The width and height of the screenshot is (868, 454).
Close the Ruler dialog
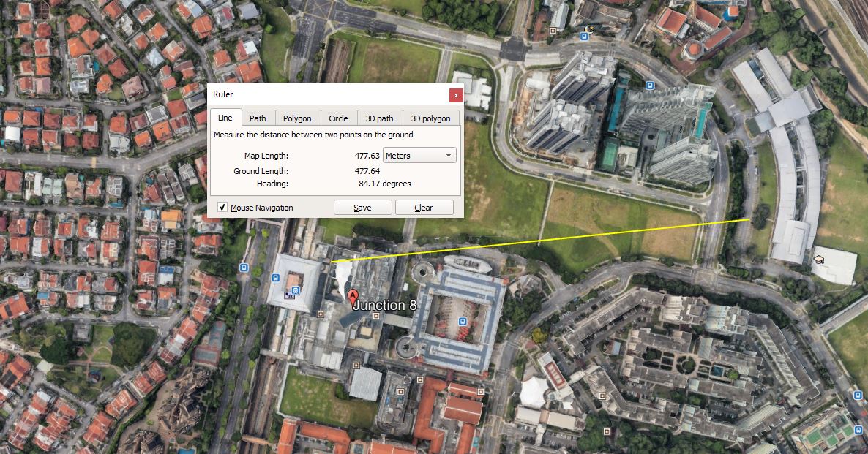pyautogui.click(x=456, y=95)
